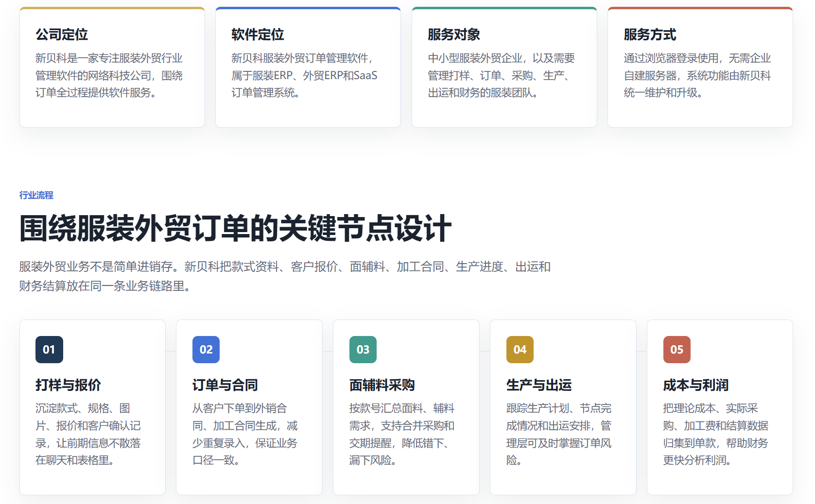Click the navy 01 step badge
The image size is (815, 504).
click(x=49, y=350)
